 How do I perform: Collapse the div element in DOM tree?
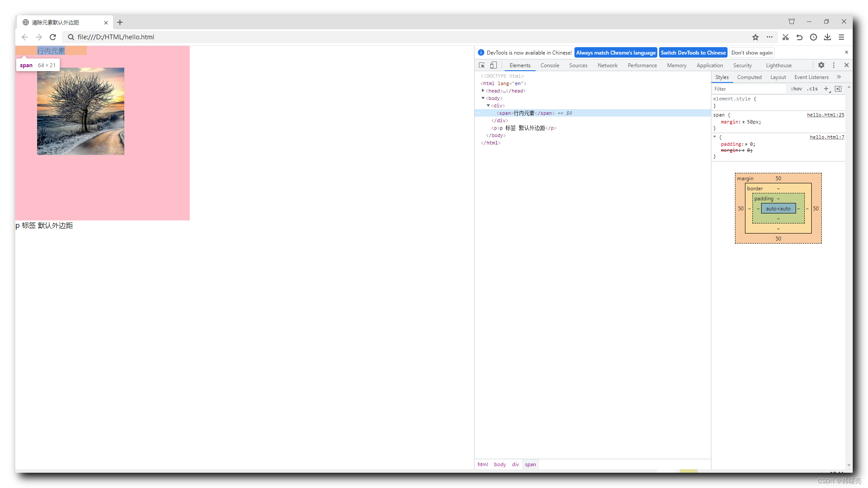[x=488, y=106]
